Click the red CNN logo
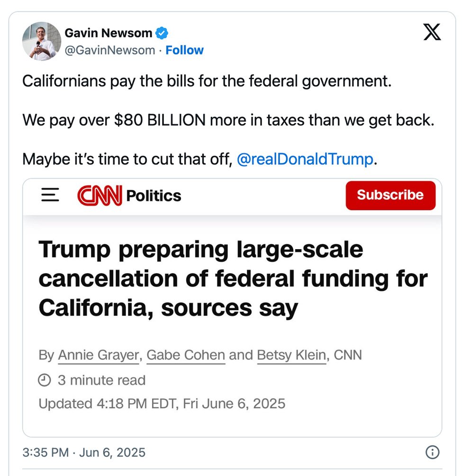 (99, 196)
